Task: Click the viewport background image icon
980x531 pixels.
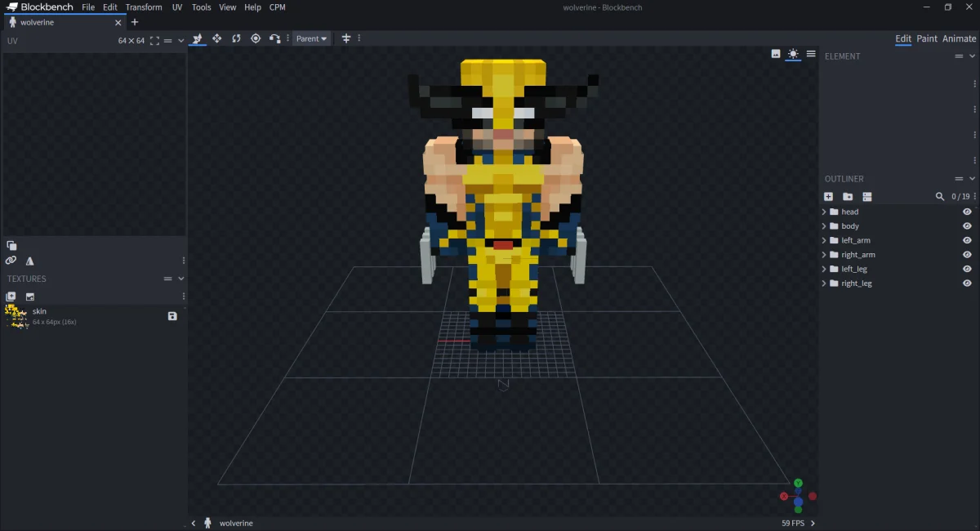Action: pos(776,54)
